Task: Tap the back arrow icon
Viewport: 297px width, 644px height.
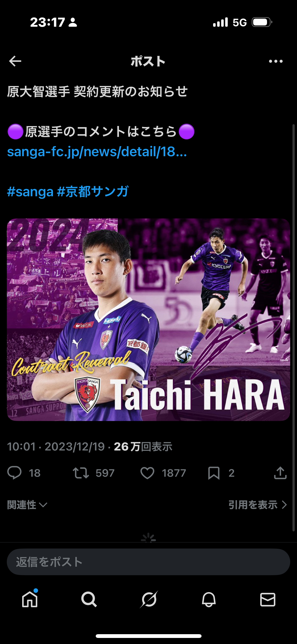Action: coord(15,61)
